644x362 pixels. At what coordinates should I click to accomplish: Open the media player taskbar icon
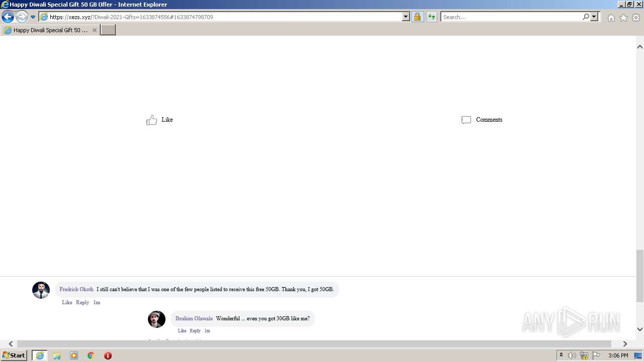click(x=74, y=355)
